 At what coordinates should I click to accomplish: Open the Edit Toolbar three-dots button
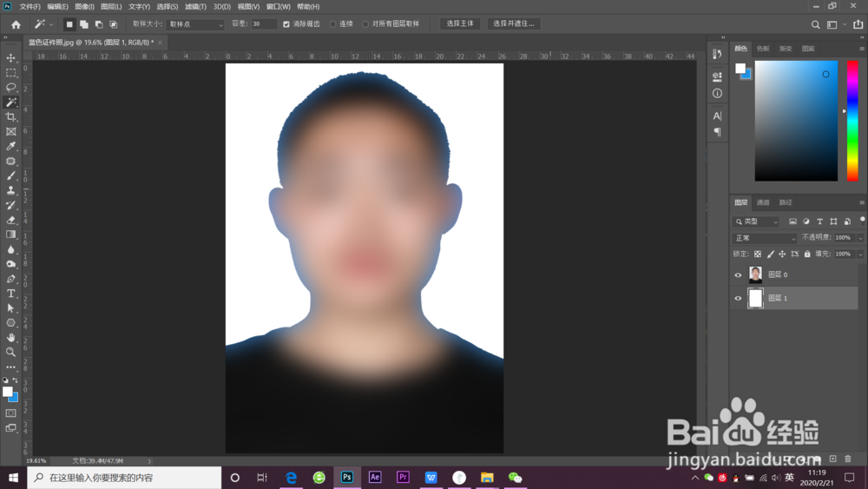(x=10, y=367)
